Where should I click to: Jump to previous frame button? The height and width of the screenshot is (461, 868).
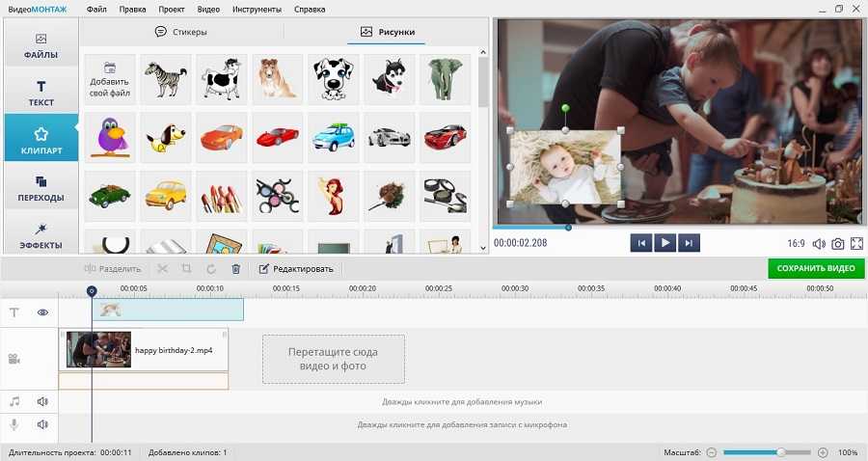tap(641, 243)
